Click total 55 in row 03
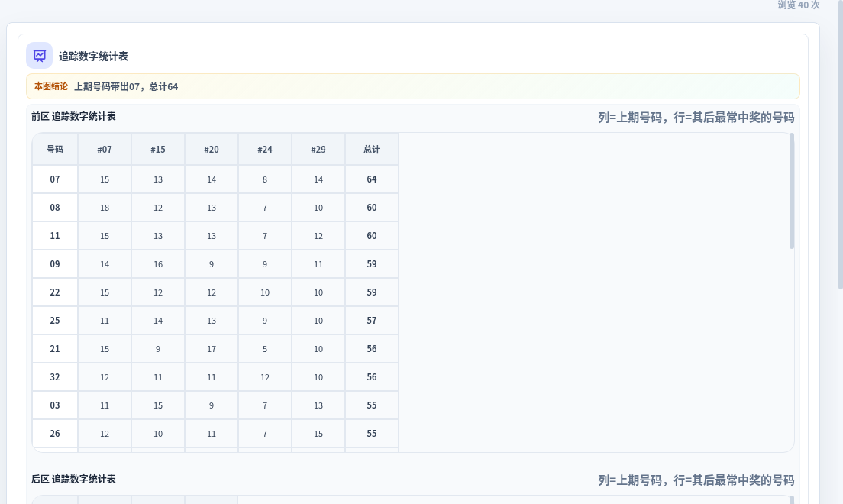Viewport: 843px width, 504px height. tap(372, 405)
